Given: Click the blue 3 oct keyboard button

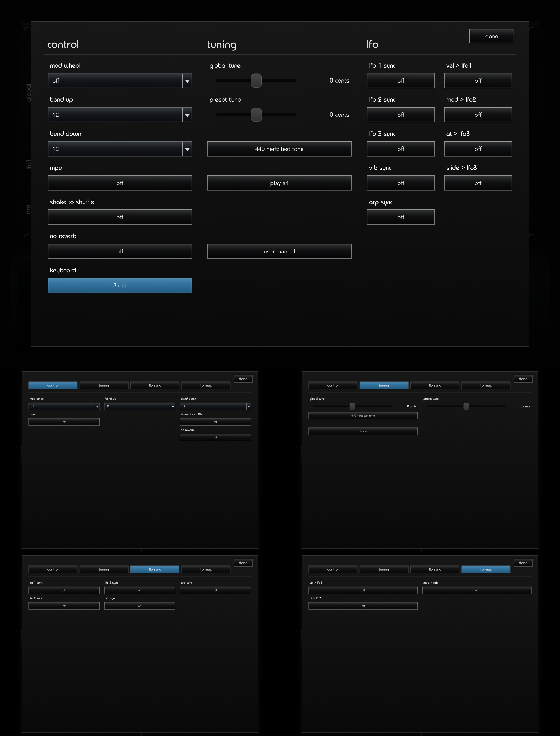Looking at the screenshot, I should point(120,285).
